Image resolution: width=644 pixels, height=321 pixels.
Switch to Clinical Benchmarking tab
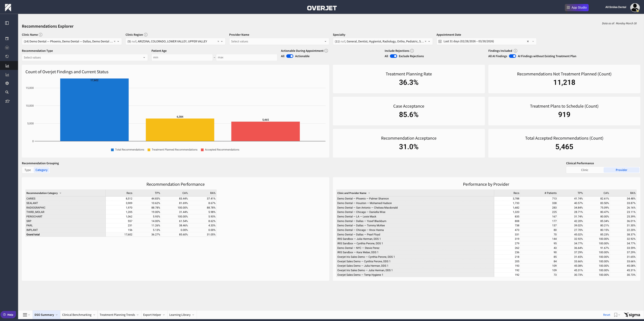[x=77, y=315]
